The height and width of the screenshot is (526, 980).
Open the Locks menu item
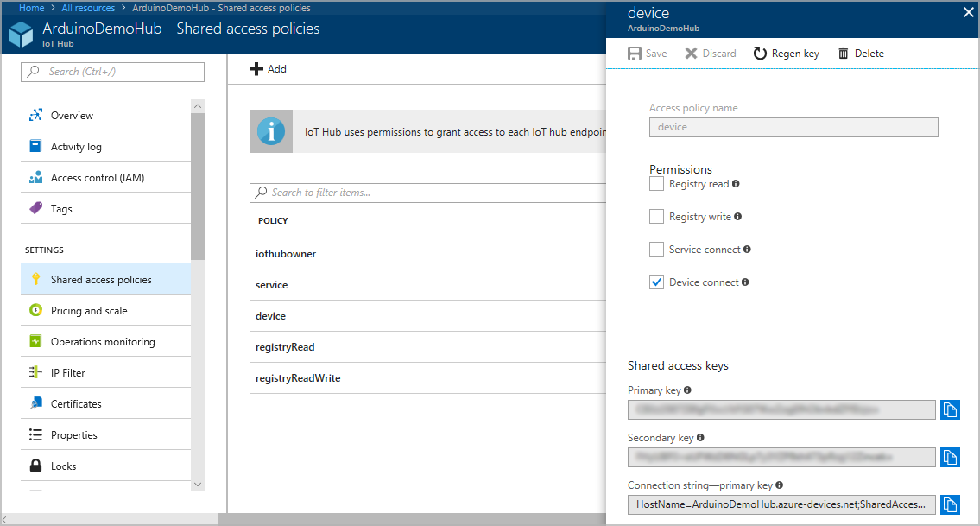(105, 466)
